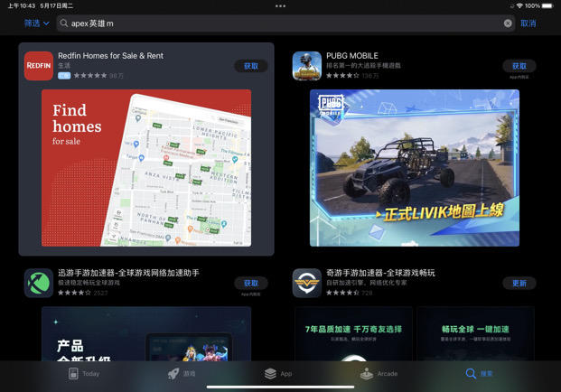The height and width of the screenshot is (392, 561).
Task: Get the 迅游手游加速器 app
Action: pos(251,283)
